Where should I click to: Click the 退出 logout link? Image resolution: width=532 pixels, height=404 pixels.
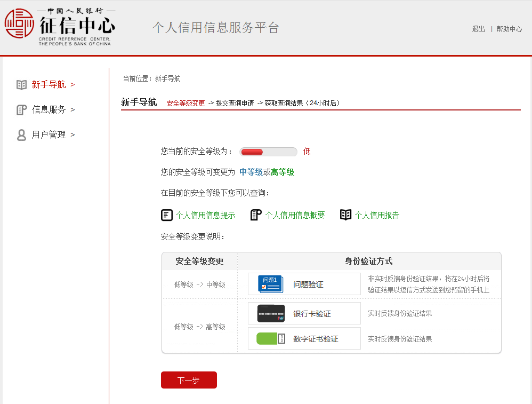pyautogui.click(x=478, y=29)
